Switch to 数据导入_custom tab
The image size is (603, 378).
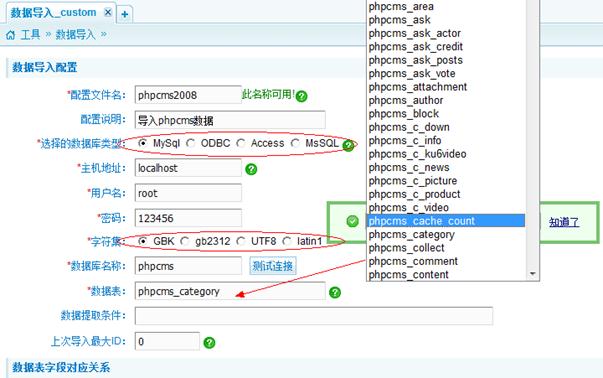click(x=53, y=13)
